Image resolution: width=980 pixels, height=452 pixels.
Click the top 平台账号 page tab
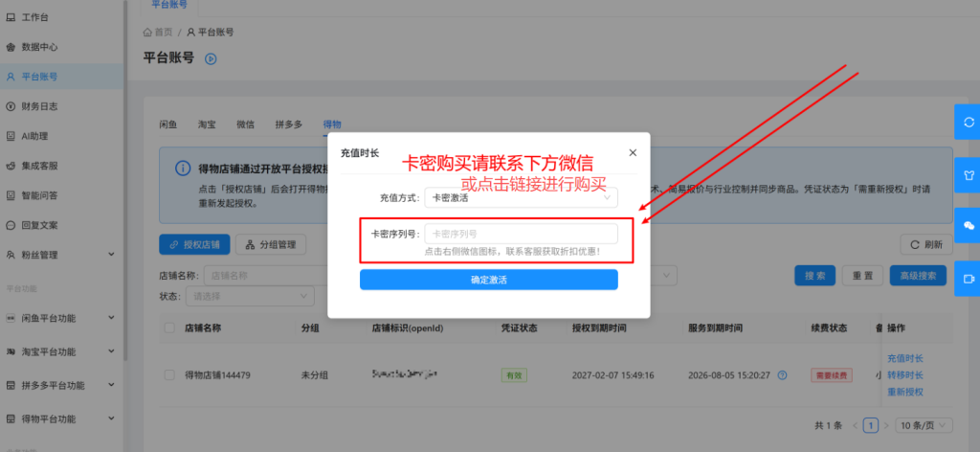click(x=169, y=5)
